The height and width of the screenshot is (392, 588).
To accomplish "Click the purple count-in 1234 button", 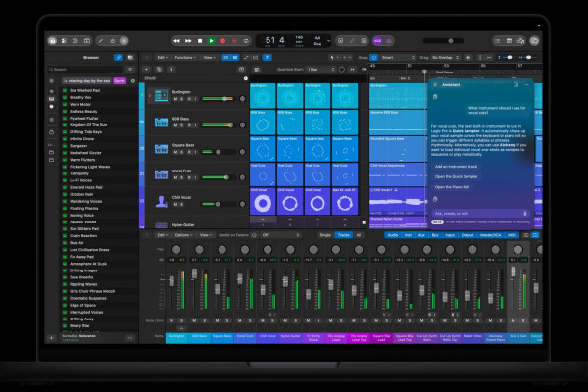I will click(x=377, y=41).
